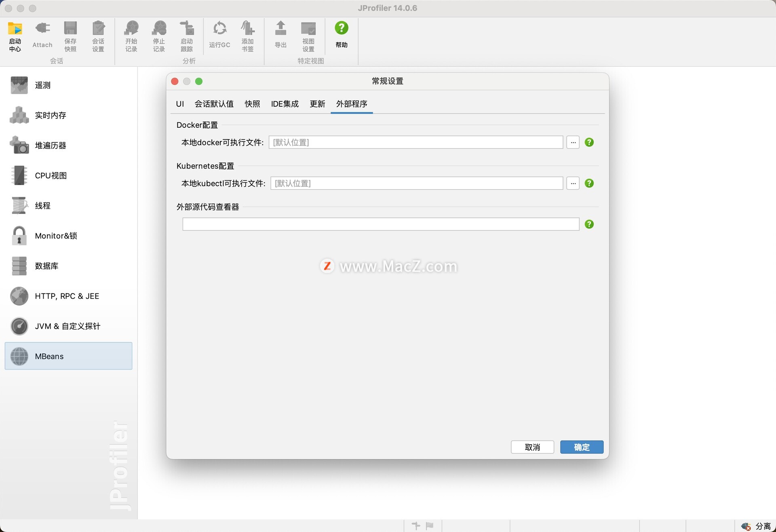Open 视图设置 view settings icon
Screen dimensions: 776x532
[x=308, y=36]
